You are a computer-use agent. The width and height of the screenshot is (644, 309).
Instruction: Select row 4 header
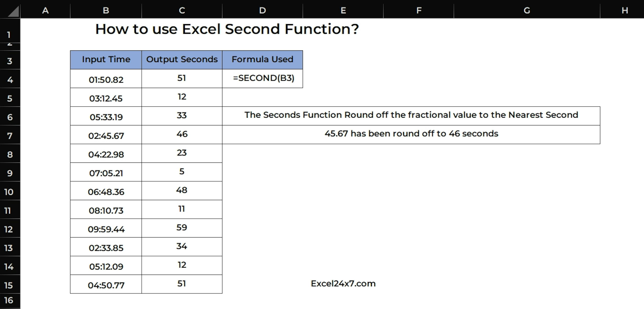click(x=10, y=80)
